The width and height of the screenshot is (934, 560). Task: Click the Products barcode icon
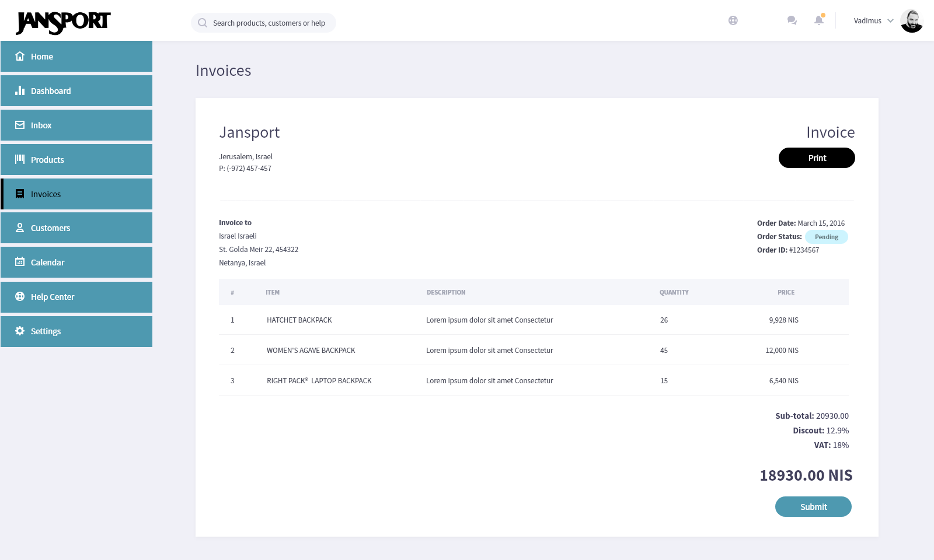pyautogui.click(x=20, y=159)
